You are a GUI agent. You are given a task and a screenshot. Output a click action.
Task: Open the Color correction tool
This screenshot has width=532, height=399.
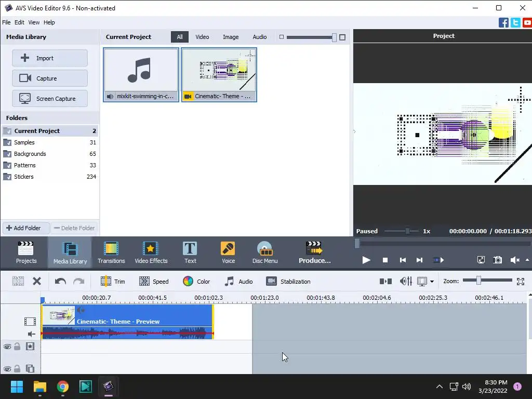pos(196,281)
